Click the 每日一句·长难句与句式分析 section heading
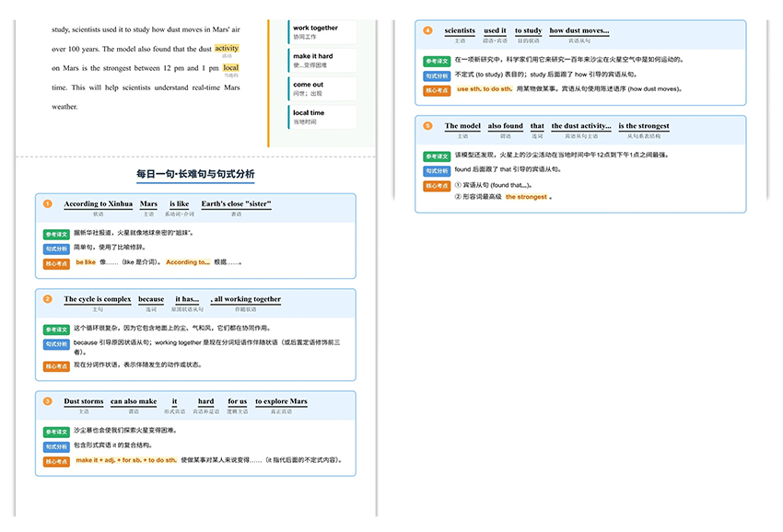 [x=195, y=174]
